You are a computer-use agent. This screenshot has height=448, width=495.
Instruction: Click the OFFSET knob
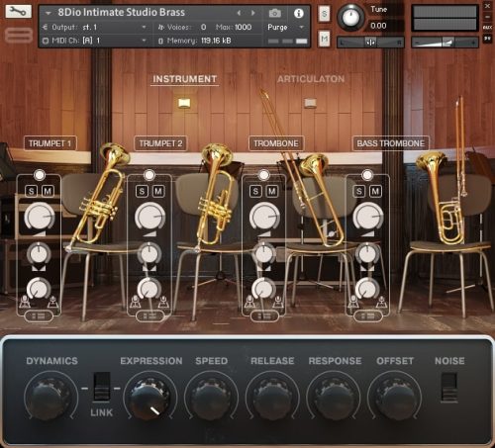click(394, 398)
